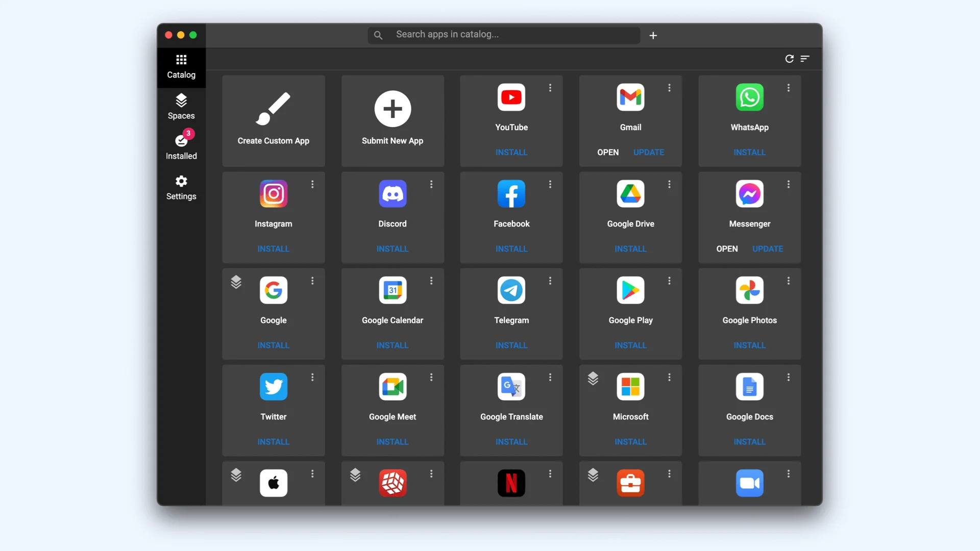
Task: Click the WhatsApp app icon
Action: (749, 97)
